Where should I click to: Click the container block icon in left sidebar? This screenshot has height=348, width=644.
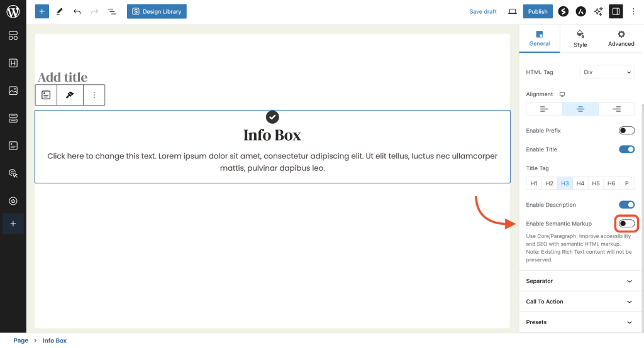(13, 36)
